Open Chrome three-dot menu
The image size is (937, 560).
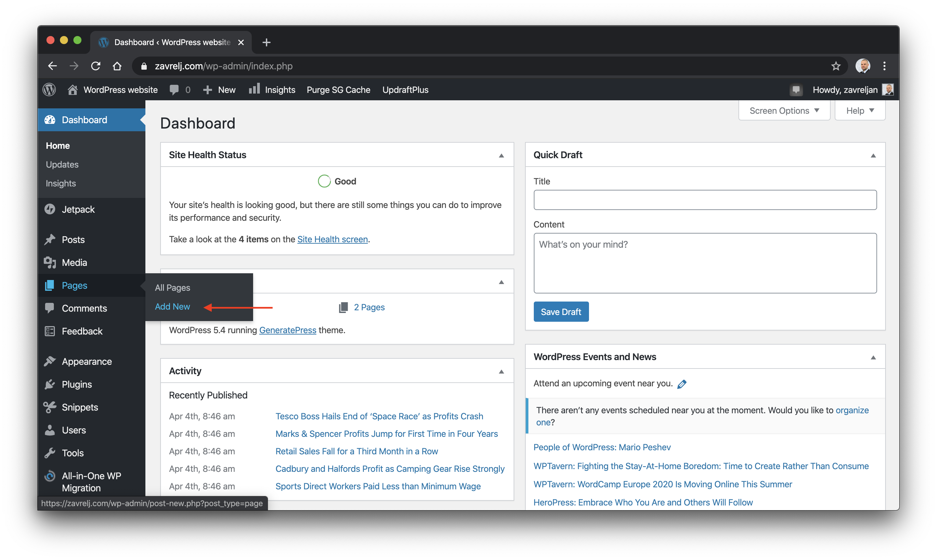click(884, 66)
